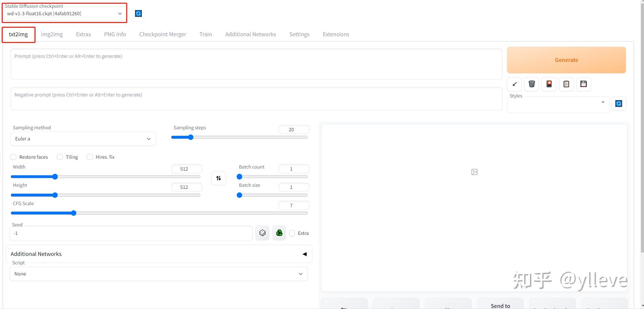Click the Seed input field
Screen dimensions: 644x309
click(x=131, y=233)
